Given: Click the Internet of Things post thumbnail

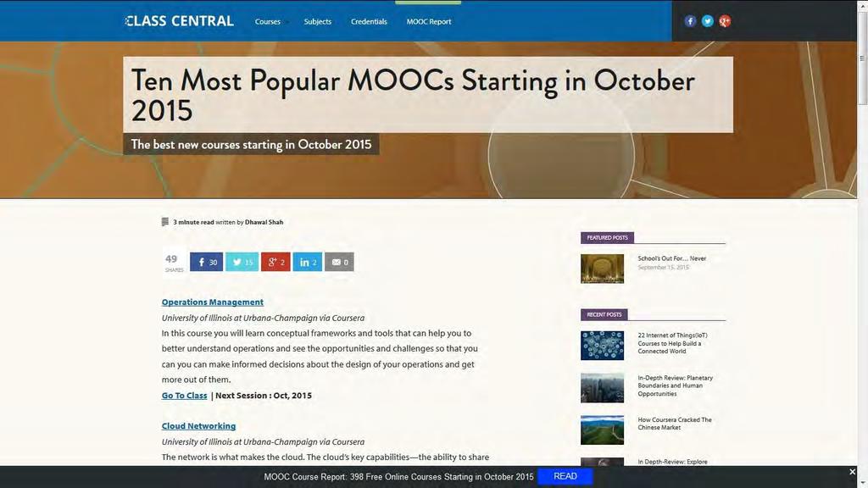Looking at the screenshot, I should [x=603, y=346].
